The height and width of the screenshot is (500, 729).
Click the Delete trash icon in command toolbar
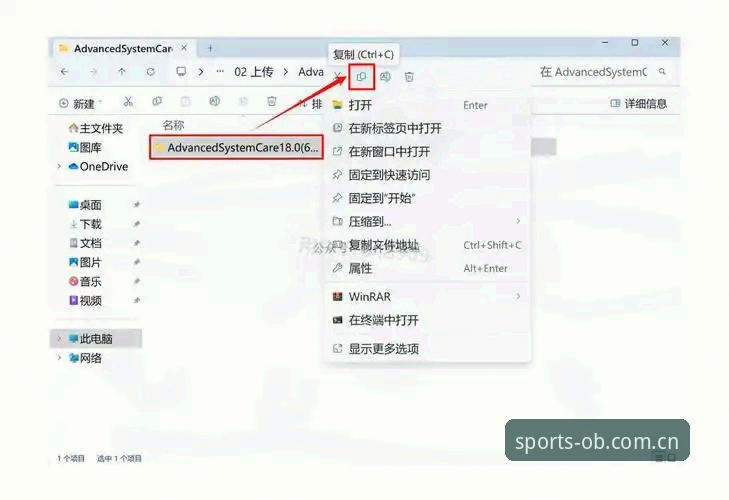tap(272, 101)
